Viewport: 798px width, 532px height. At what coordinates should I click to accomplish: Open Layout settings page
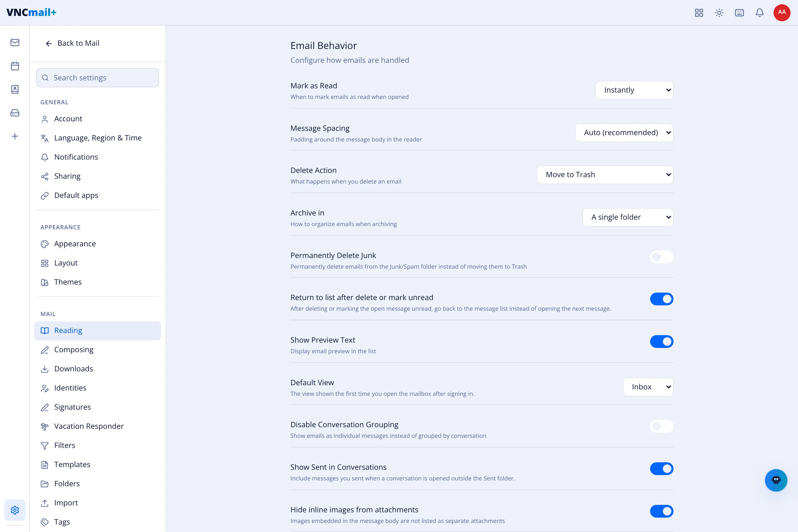click(97, 263)
